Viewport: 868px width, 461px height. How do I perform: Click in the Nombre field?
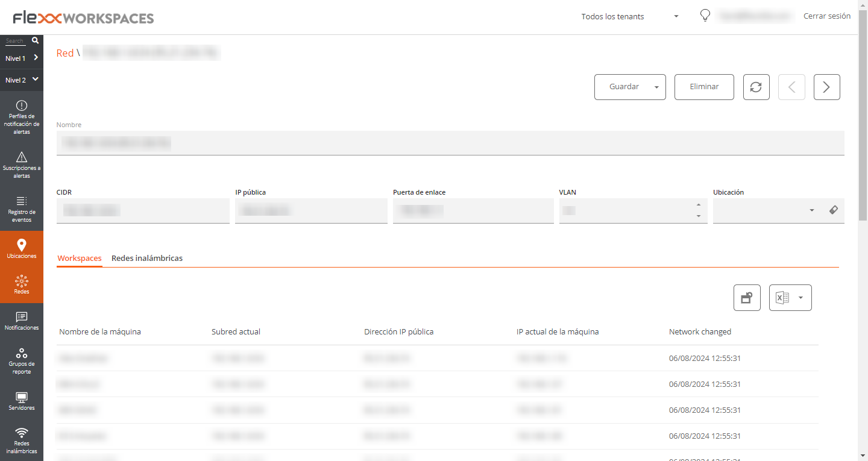click(x=450, y=143)
